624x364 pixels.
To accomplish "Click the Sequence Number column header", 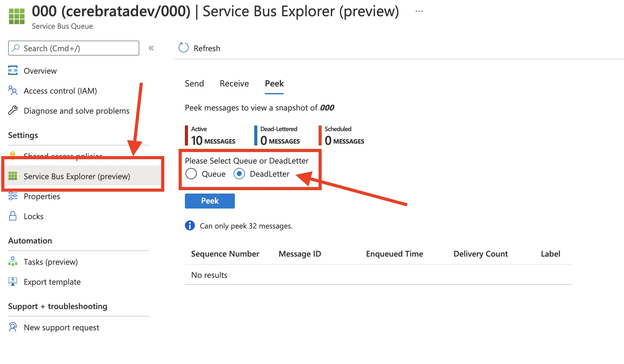I will pyautogui.click(x=225, y=254).
